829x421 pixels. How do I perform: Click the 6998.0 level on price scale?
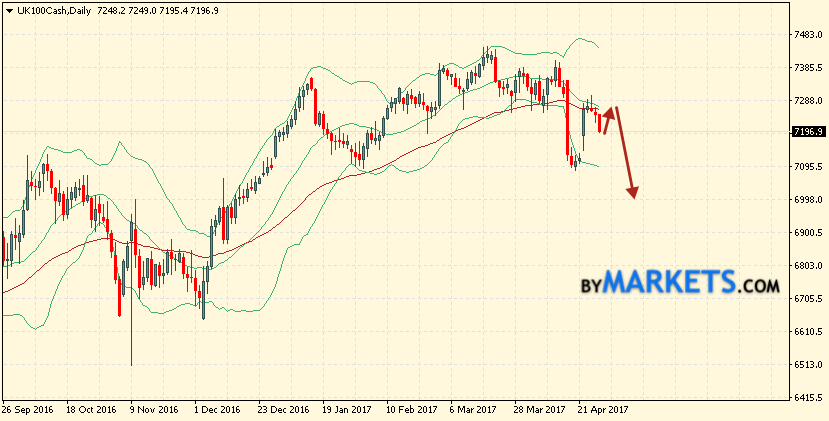(806, 200)
